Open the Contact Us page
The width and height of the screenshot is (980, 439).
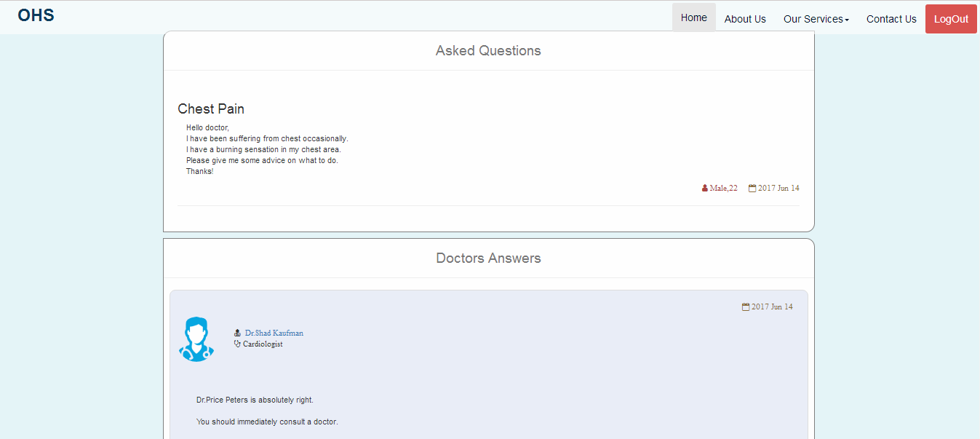(x=891, y=19)
